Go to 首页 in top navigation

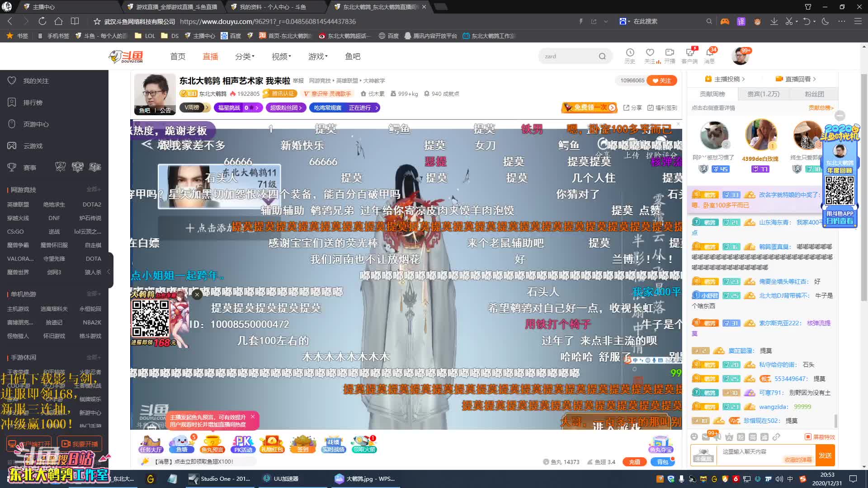coord(178,56)
